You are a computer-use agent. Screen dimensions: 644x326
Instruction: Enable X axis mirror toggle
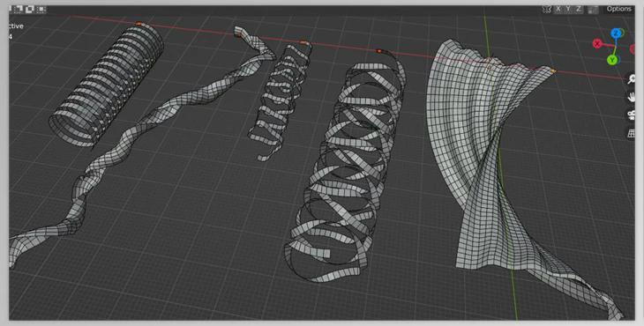(558, 9)
